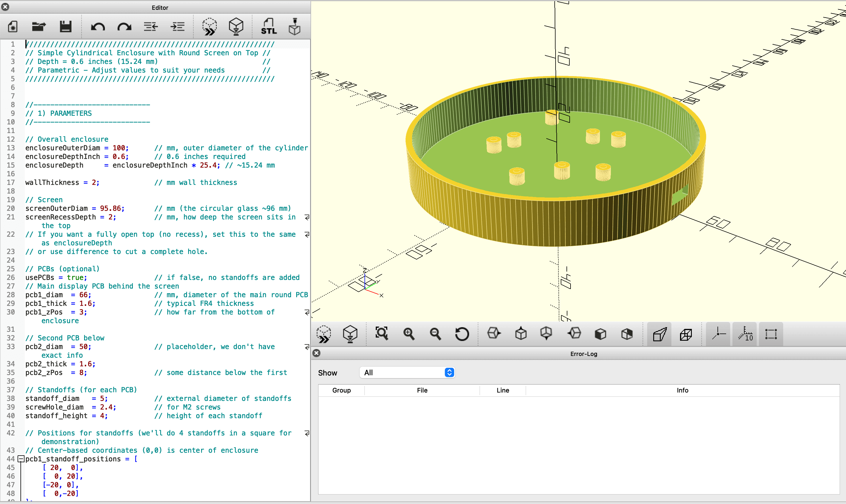The image size is (846, 504).
Task: Reset the view with the circular arrow
Action: [462, 334]
